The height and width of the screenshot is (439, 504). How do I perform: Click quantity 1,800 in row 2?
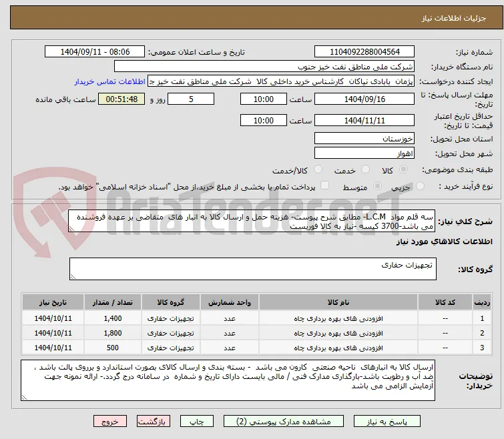pyautogui.click(x=113, y=333)
